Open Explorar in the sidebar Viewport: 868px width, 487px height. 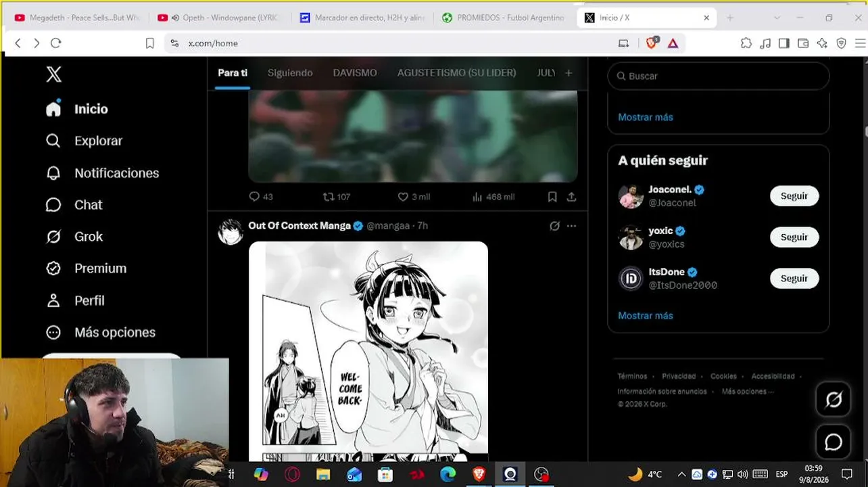[x=84, y=141]
